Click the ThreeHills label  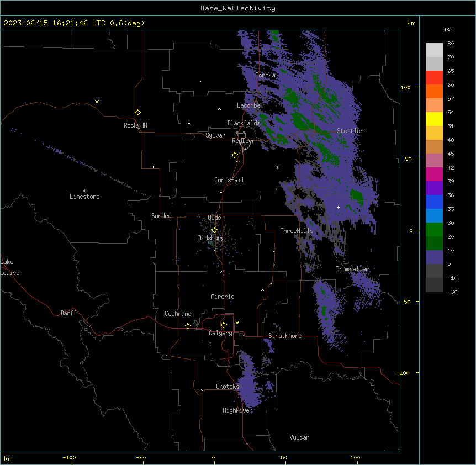(297, 231)
